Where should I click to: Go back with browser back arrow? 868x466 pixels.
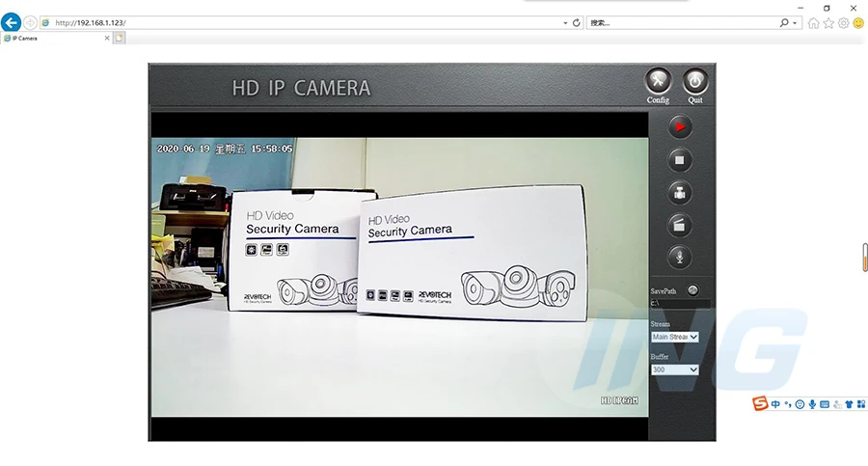pos(11,23)
